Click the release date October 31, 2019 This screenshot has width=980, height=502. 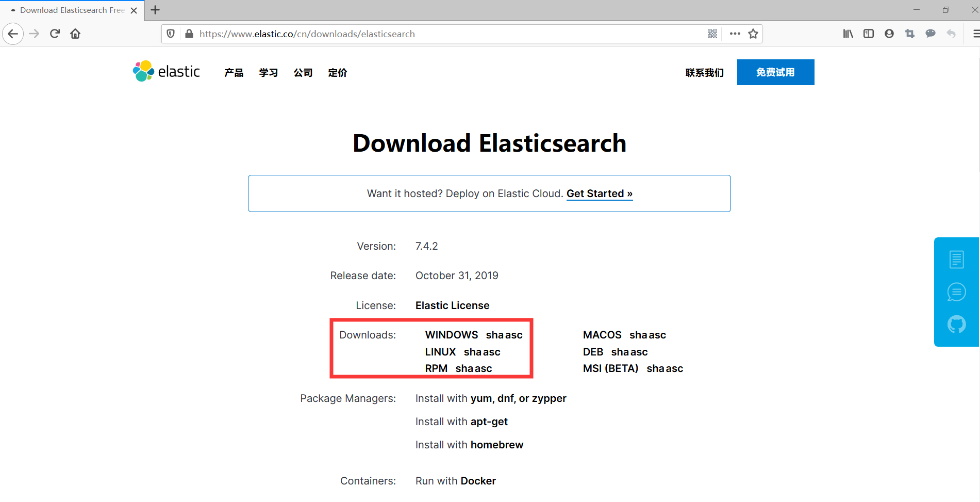457,276
